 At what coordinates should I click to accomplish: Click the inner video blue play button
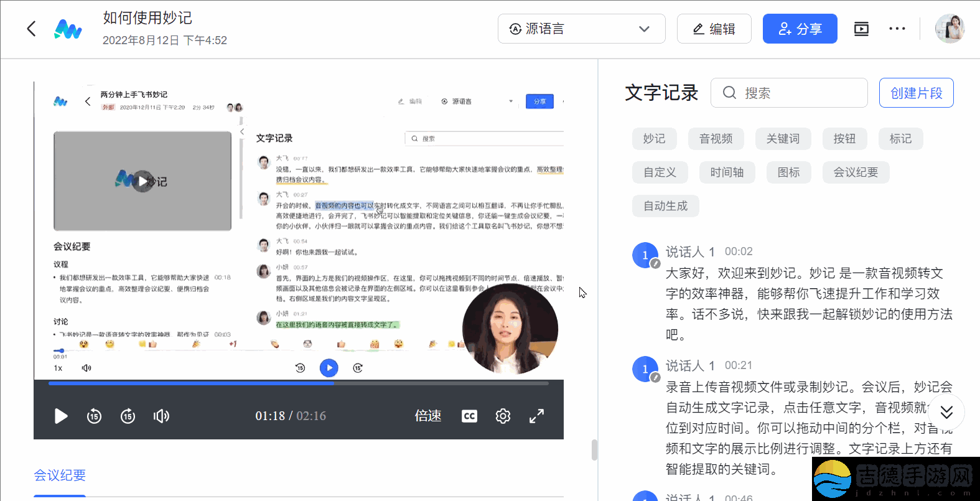[x=329, y=368]
